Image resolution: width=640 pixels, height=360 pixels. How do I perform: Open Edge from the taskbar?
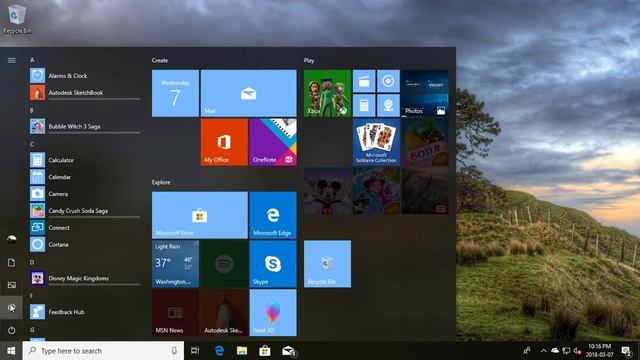pyautogui.click(x=219, y=351)
